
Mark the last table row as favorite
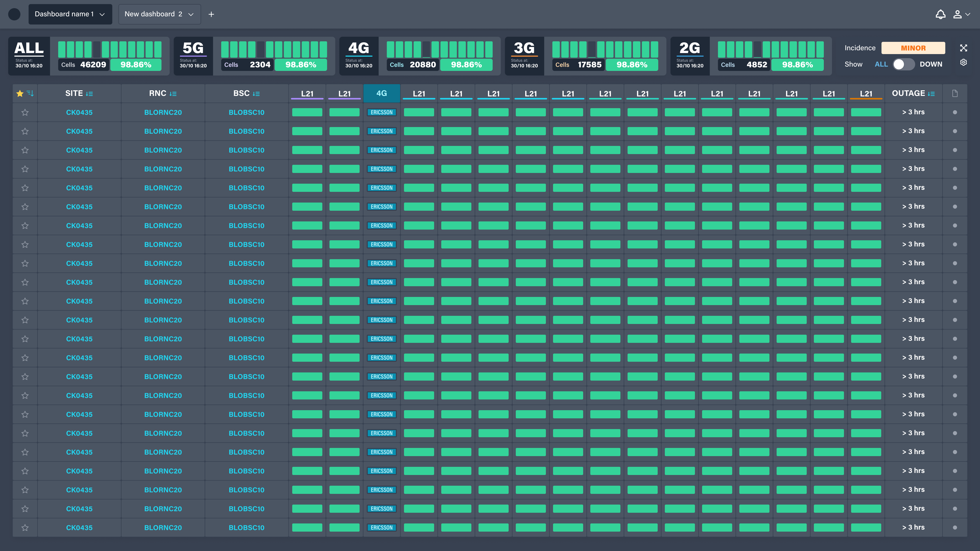[x=25, y=528]
